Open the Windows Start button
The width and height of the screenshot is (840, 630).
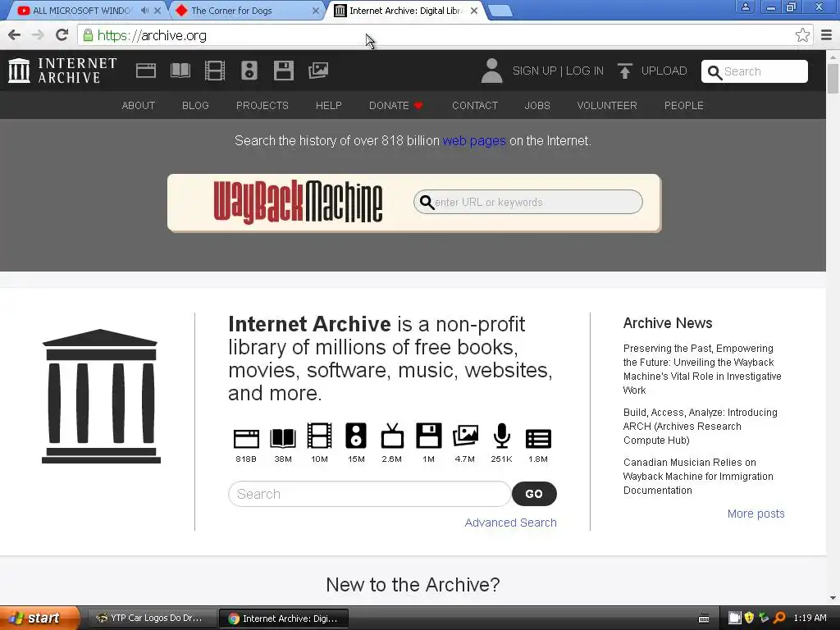[x=39, y=619]
